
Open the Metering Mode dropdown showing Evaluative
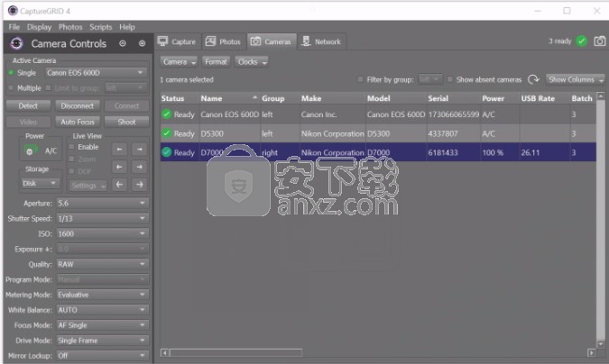103,295
